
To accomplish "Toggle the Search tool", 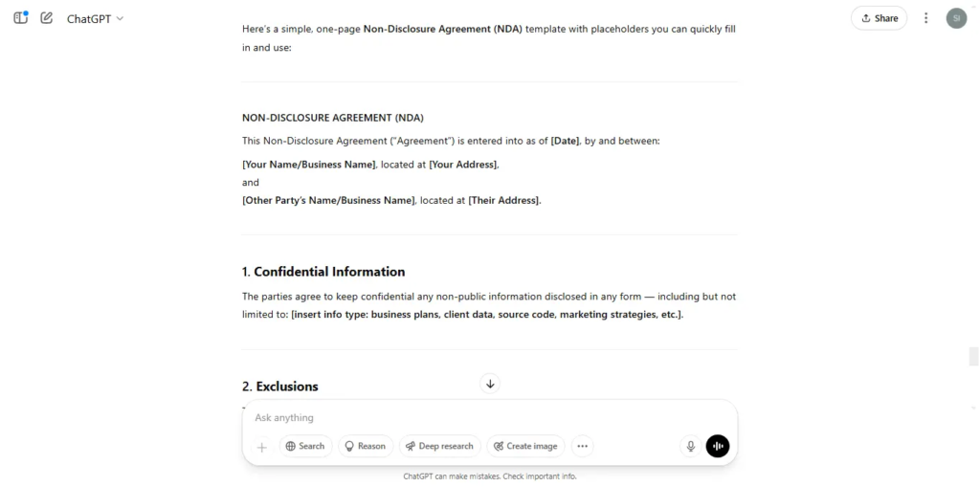I will tap(305, 447).
